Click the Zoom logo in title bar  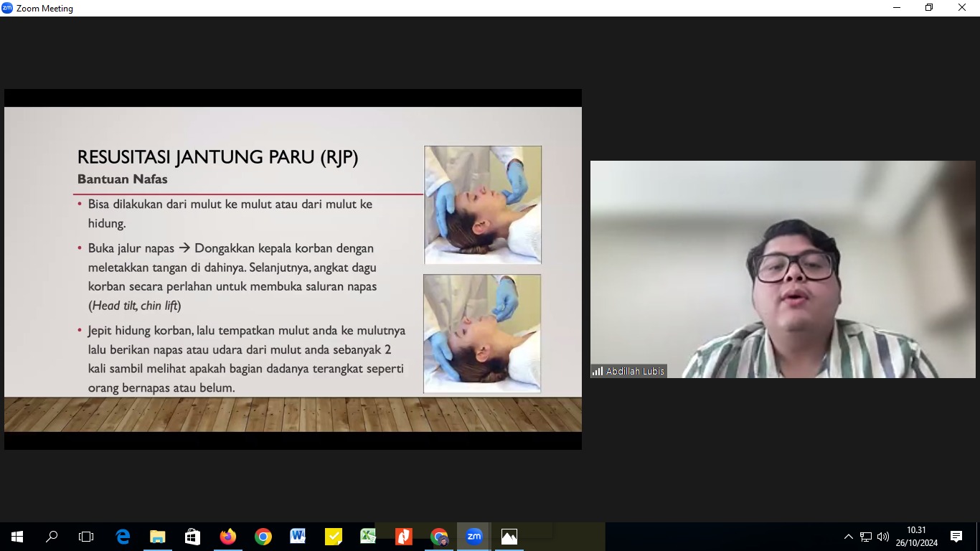[7, 8]
